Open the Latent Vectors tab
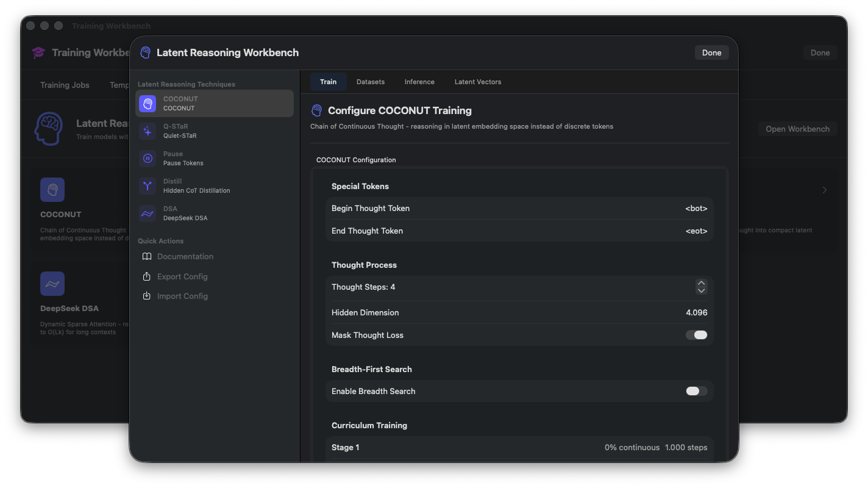Viewport: 868px width, 488px height. pos(477,81)
